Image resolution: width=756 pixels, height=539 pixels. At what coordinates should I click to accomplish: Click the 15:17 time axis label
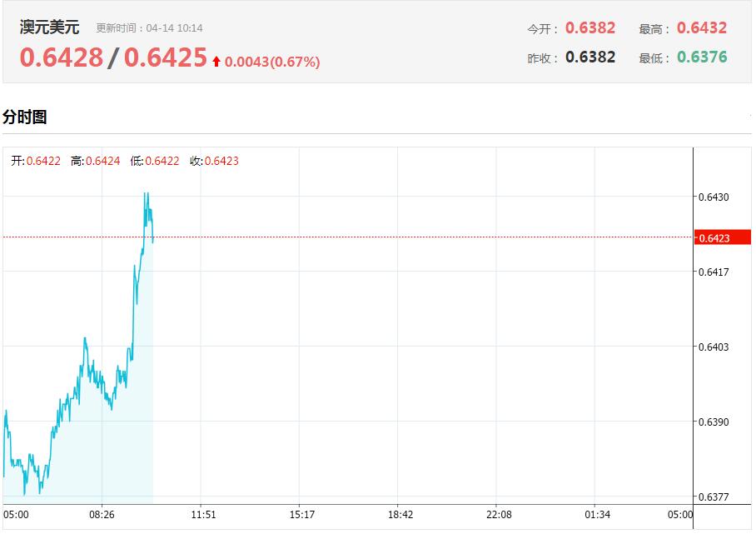[x=301, y=515]
